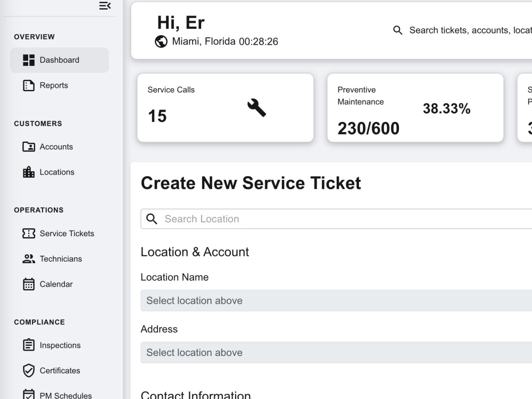This screenshot has width=532, height=399.
Task: Click the Technicians people icon
Action: pos(29,259)
